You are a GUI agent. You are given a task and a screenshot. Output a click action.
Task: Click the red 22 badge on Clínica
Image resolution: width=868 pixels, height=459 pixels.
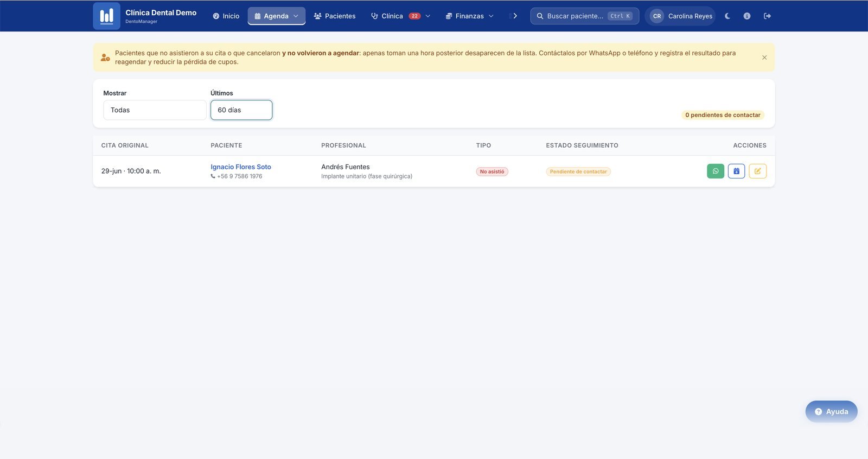pyautogui.click(x=414, y=16)
